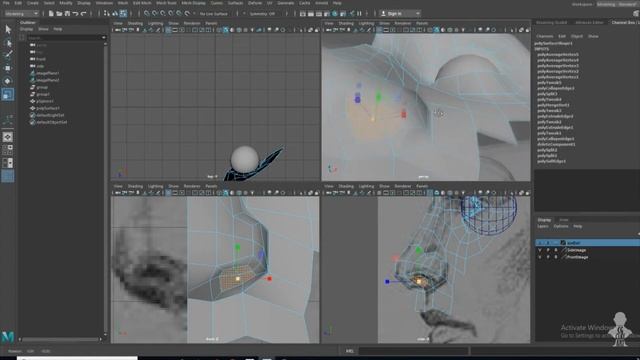Select pSphere1 in the Outliner
This screenshot has width=640, height=360.
tap(45, 101)
